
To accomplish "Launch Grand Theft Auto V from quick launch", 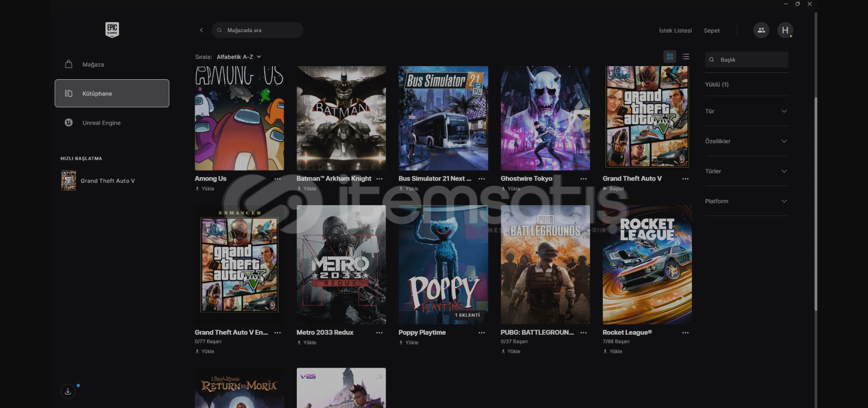I will (107, 181).
